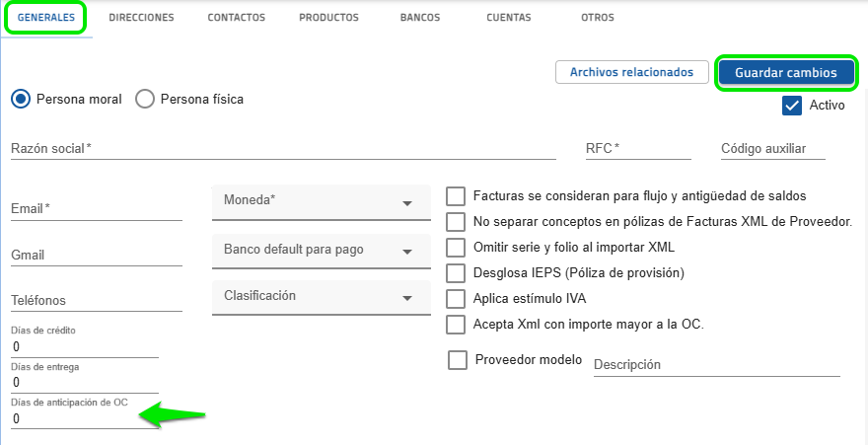Select the Persona moral radio button
868x445 pixels.
point(20,99)
